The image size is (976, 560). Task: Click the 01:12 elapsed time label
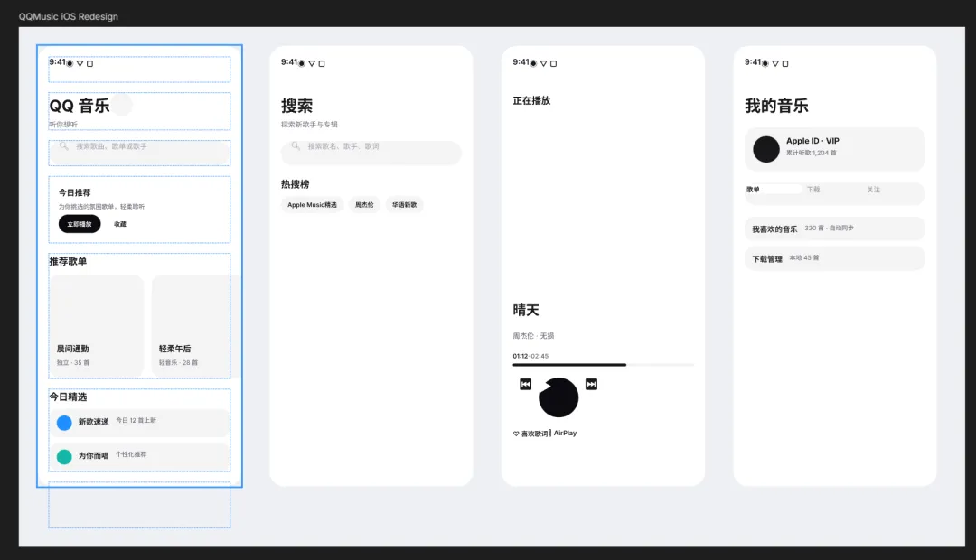[x=521, y=357]
